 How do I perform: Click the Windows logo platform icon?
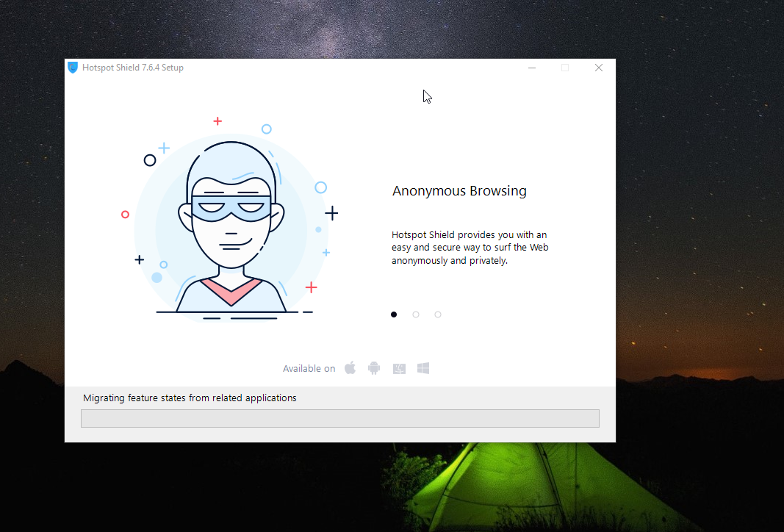click(423, 368)
